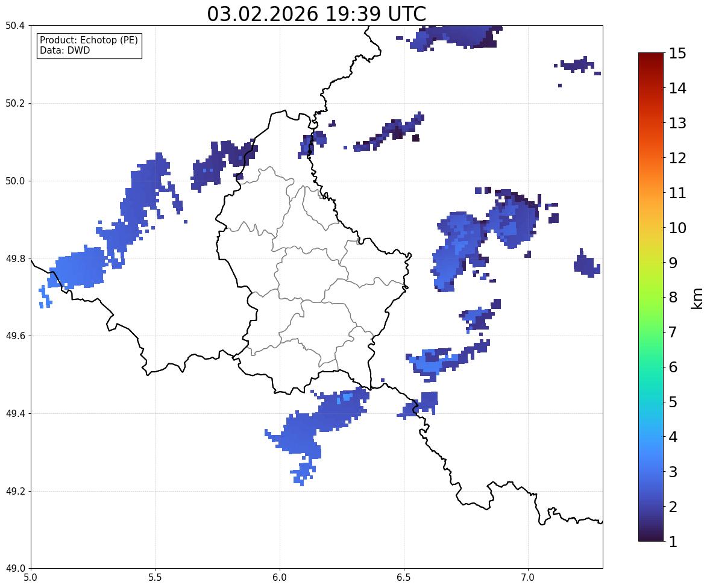This screenshot has height=588, width=710.
Task: Click the longitude axis label 6.5
Action: tap(404, 578)
